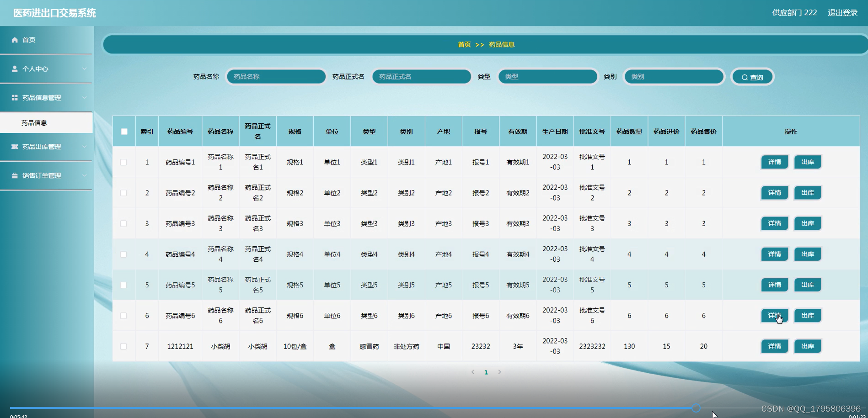Click the 药品信息 breadcrumb text
The image size is (868, 418).
(x=502, y=44)
